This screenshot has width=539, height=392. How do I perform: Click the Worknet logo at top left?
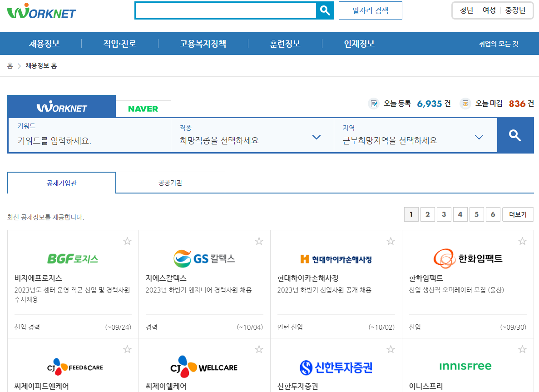point(42,11)
